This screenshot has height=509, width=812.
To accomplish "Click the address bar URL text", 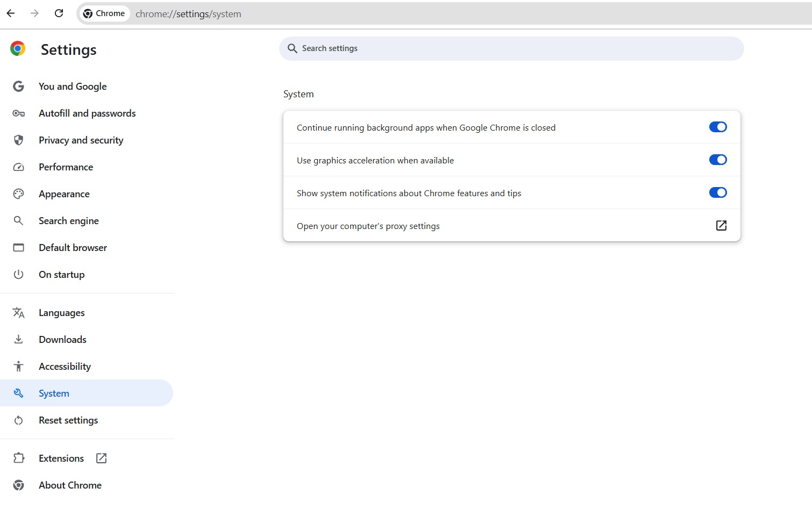I will click(188, 14).
